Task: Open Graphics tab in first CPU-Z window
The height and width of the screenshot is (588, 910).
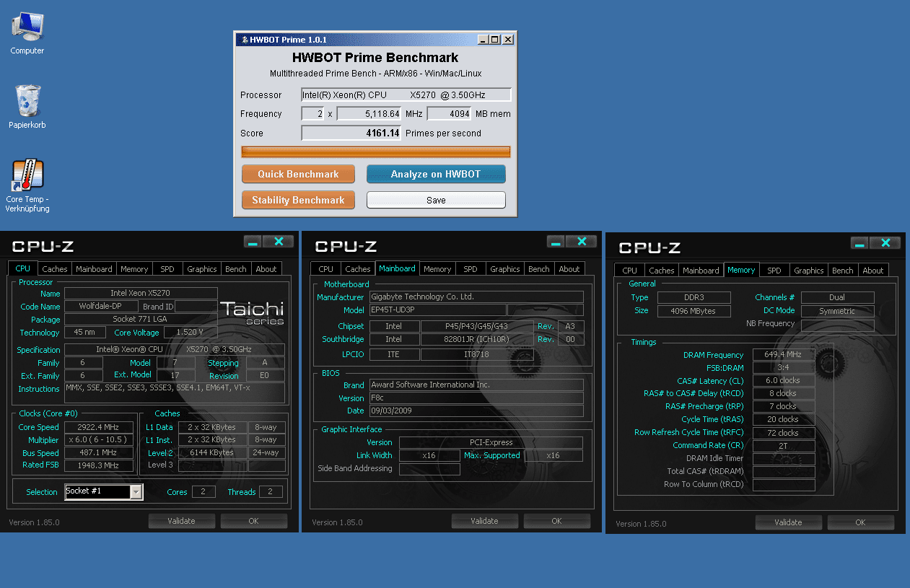Action: [x=202, y=269]
